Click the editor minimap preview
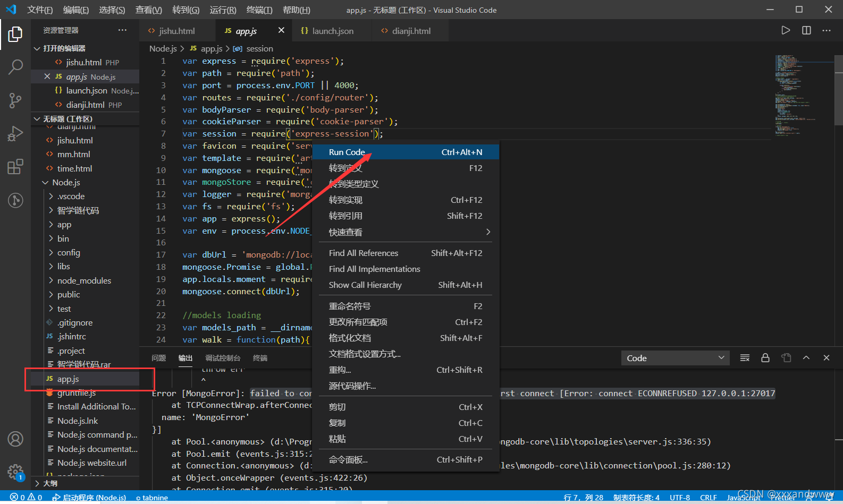The image size is (843, 504). (803, 96)
